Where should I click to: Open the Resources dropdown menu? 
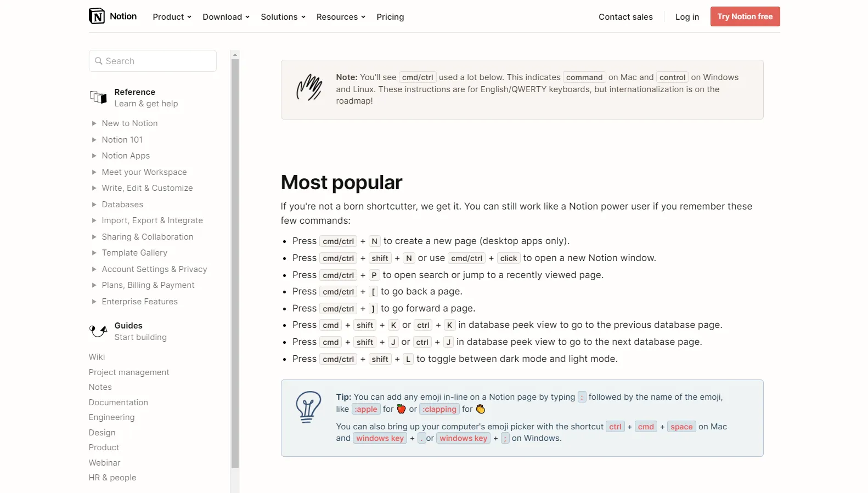(x=341, y=17)
